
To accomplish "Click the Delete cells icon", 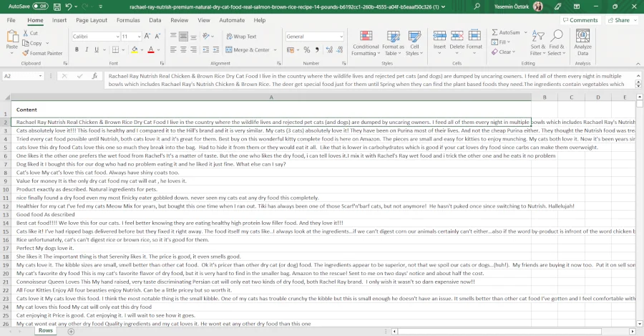I will (x=457, y=37).
